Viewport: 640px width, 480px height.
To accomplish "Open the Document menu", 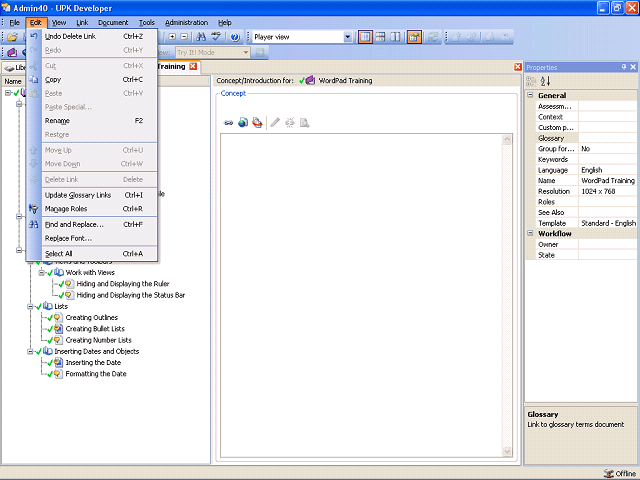I will point(113,23).
